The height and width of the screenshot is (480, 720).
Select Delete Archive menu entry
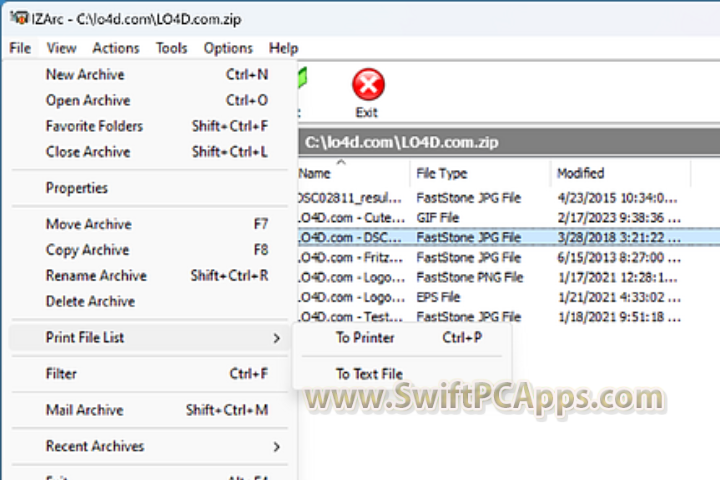pyautogui.click(x=150, y=301)
